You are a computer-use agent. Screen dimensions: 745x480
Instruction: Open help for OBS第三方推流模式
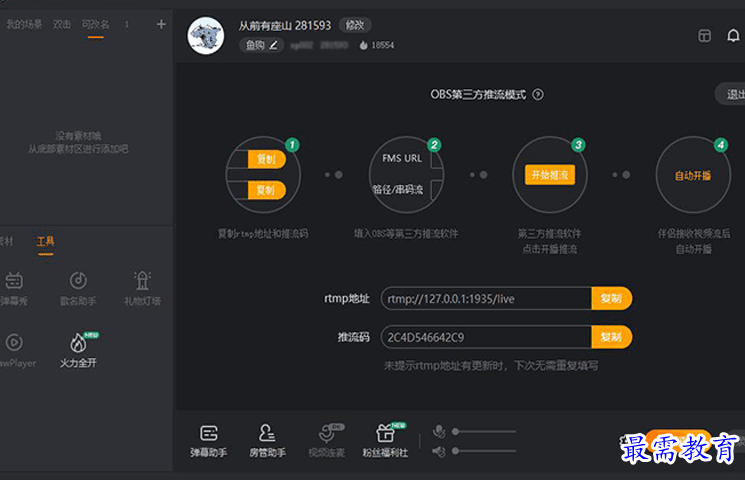coord(538,95)
